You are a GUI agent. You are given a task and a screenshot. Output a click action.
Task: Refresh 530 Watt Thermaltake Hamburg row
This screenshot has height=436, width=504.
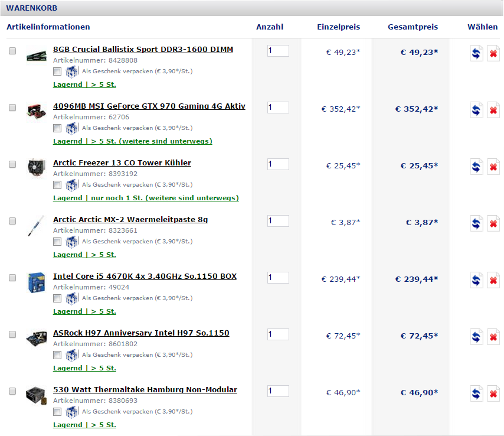[x=476, y=393]
